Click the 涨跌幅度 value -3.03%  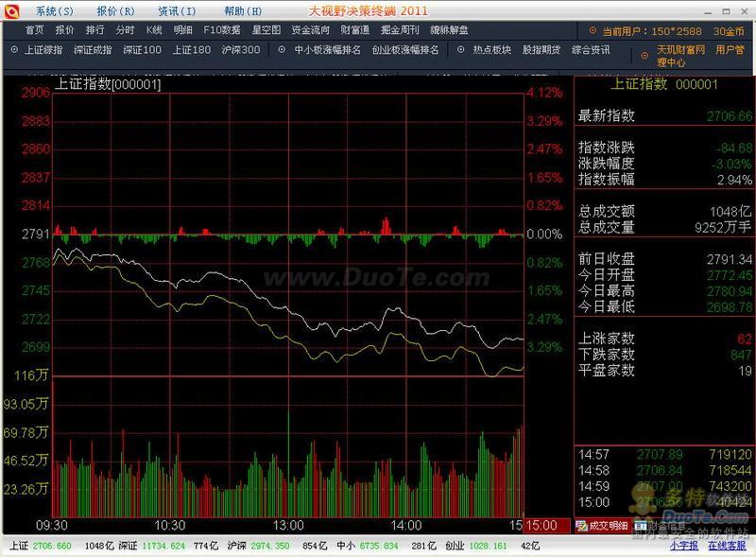pos(731,165)
